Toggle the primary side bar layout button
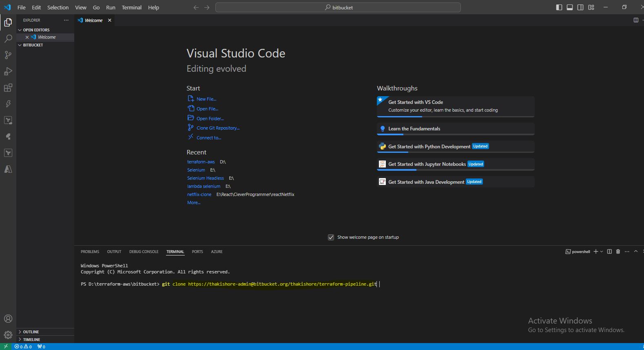The image size is (644, 350). coord(559,7)
